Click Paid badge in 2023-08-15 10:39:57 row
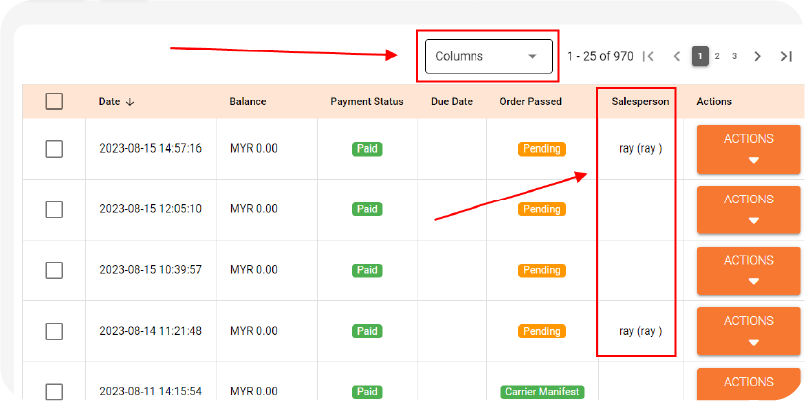This screenshot has width=805, height=401. pos(367,270)
